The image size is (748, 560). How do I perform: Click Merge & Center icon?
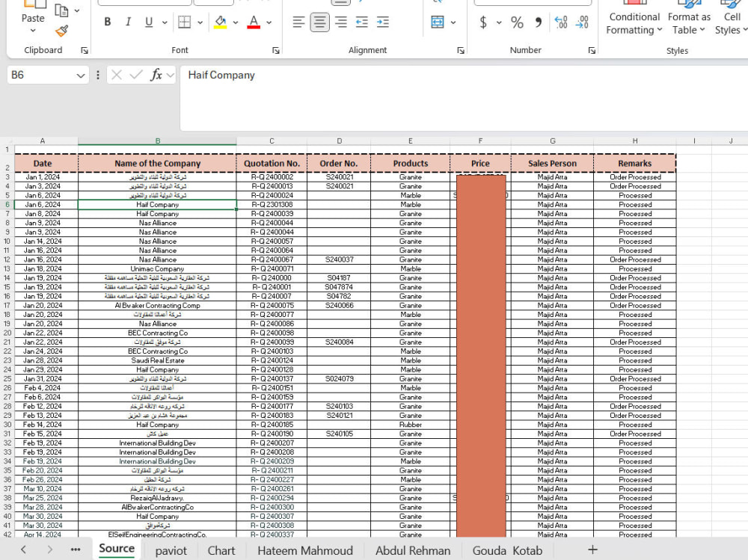pyautogui.click(x=438, y=22)
